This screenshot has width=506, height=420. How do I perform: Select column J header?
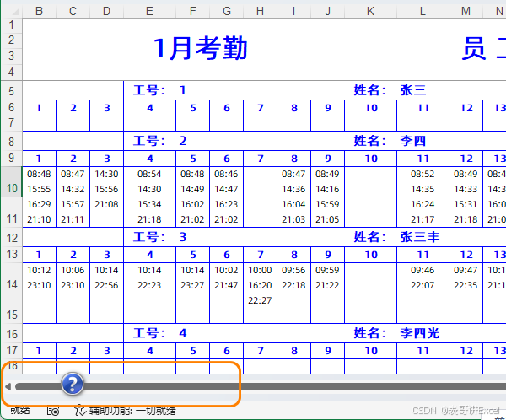(x=327, y=11)
